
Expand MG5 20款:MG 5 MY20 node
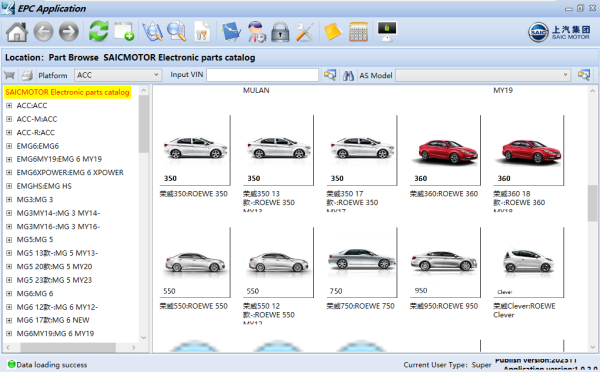9,267
